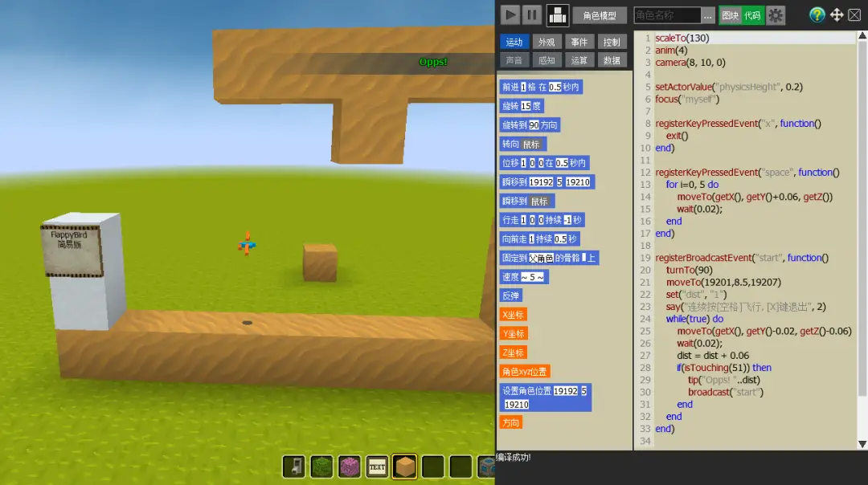Pick the orange 角色xyz位置 block

tap(525, 372)
